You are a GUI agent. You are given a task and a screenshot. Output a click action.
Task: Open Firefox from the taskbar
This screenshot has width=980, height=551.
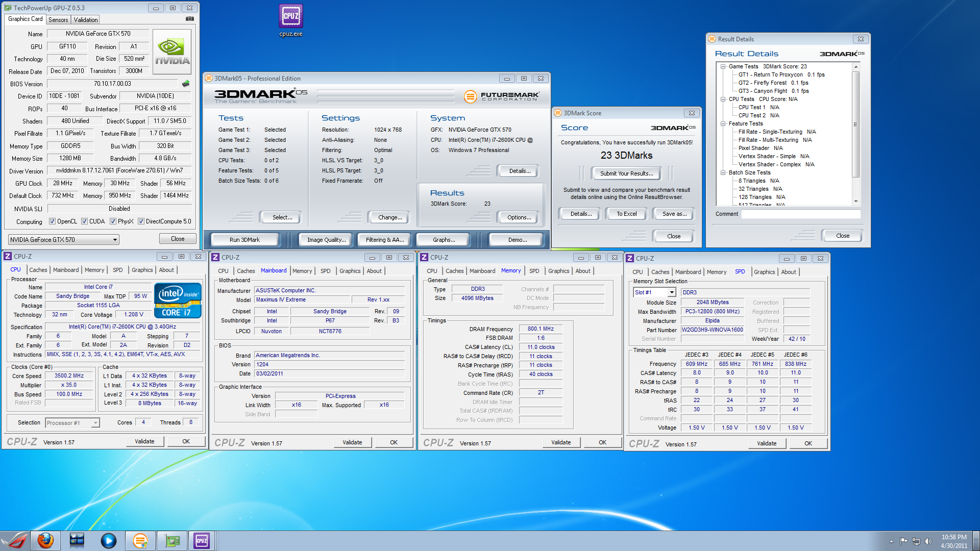click(x=46, y=540)
